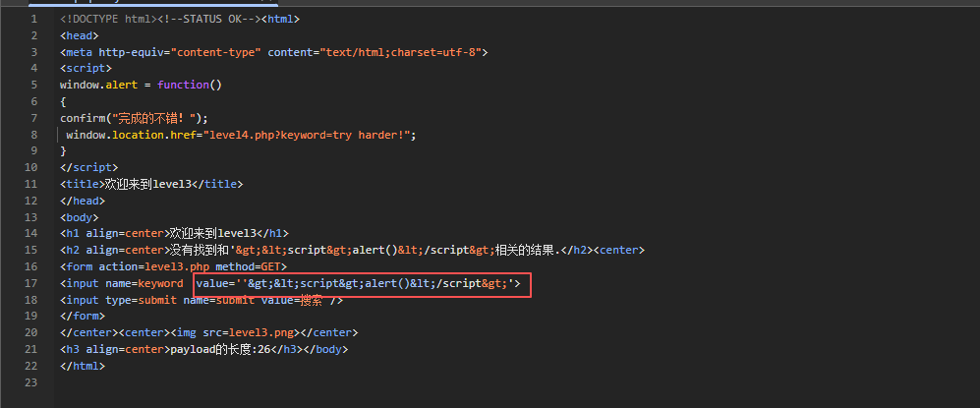This screenshot has width=980, height=408.
Task: Place cursor on the payload的长度:26 text
Action: [220, 349]
